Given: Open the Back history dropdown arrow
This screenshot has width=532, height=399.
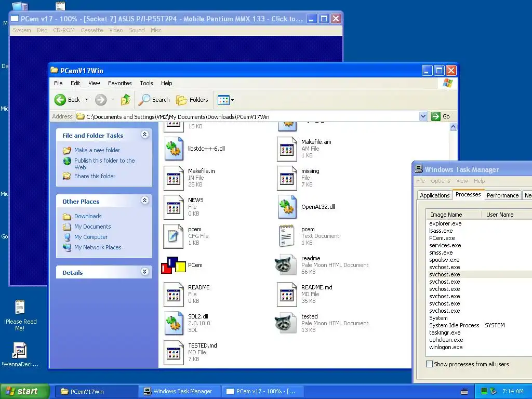Looking at the screenshot, I should coord(87,100).
